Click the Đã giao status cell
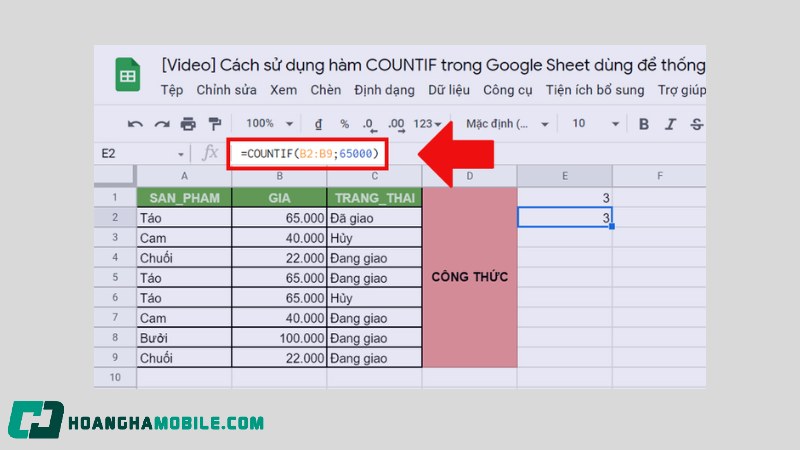This screenshot has width=800, height=450. 374,218
